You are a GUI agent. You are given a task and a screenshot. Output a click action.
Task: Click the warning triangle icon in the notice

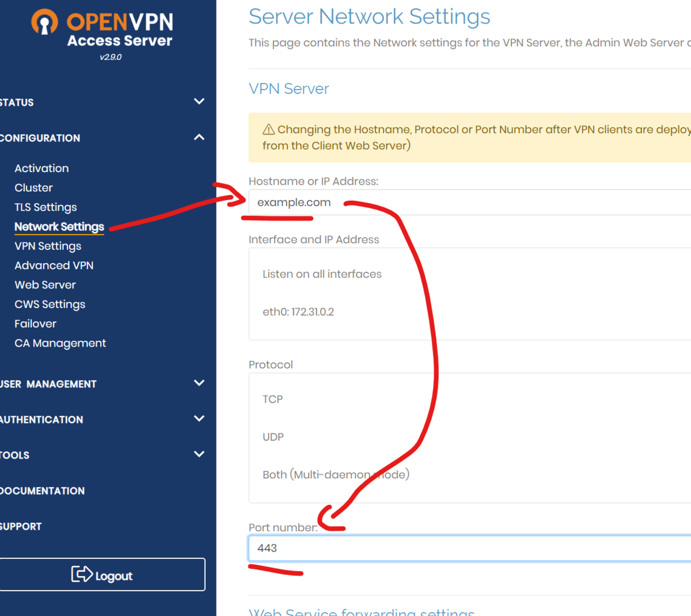268,130
